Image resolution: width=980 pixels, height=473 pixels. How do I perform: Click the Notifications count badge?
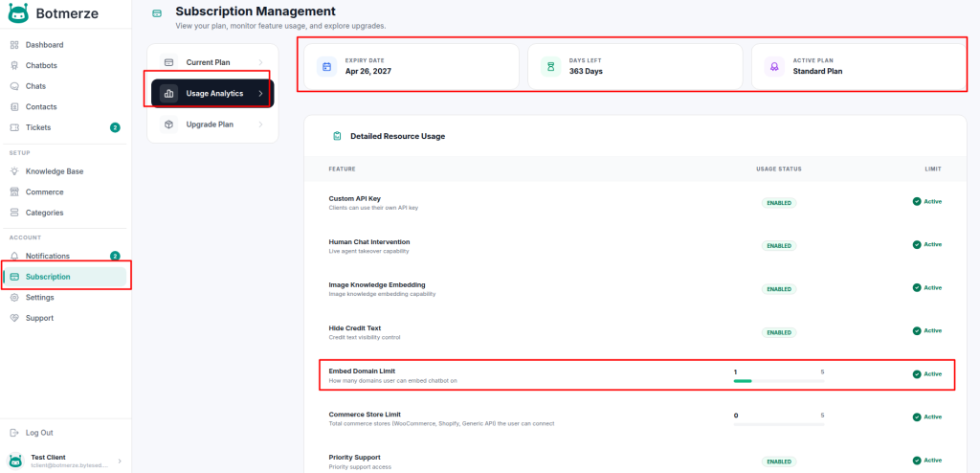click(x=115, y=256)
